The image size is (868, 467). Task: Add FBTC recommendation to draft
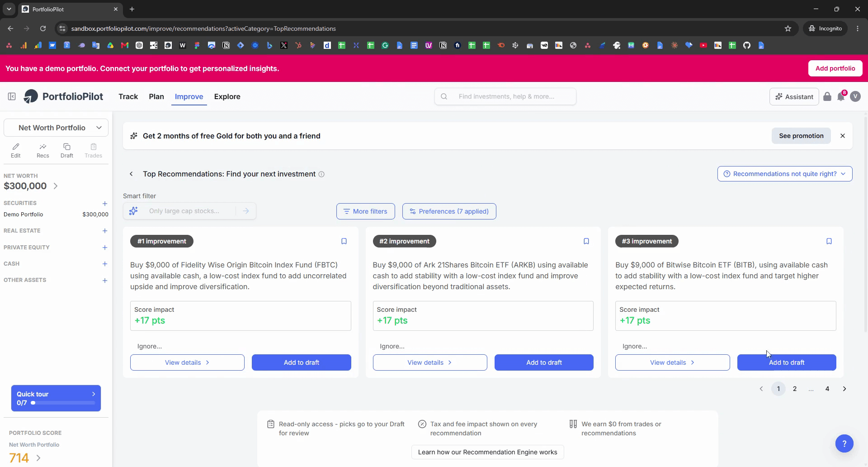[302, 362]
